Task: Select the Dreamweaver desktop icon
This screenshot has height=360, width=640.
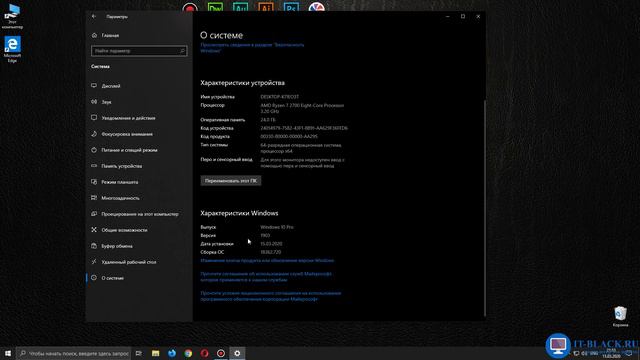Action: (x=215, y=7)
